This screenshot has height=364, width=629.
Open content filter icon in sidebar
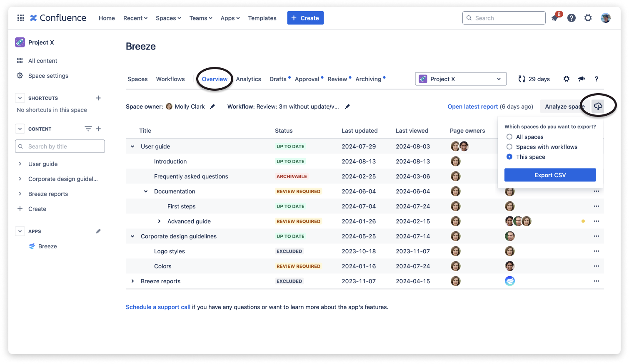[x=88, y=129]
